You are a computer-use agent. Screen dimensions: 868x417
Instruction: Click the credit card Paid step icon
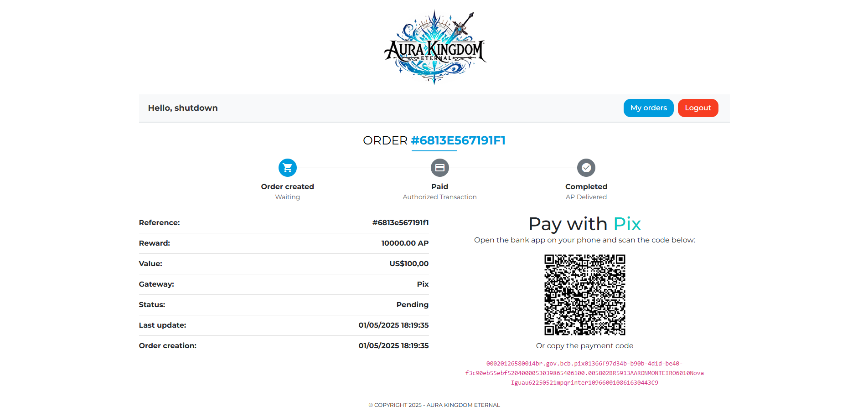pos(440,168)
